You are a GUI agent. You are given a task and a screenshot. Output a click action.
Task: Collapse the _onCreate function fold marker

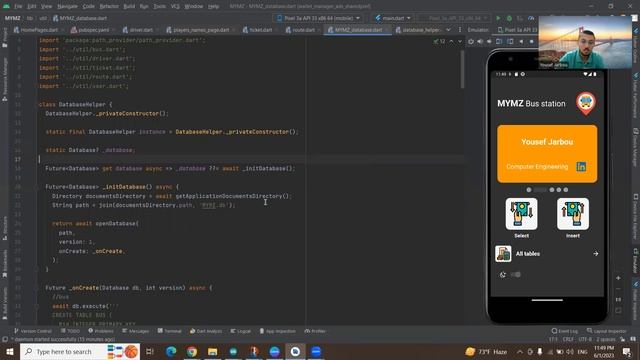point(36,288)
